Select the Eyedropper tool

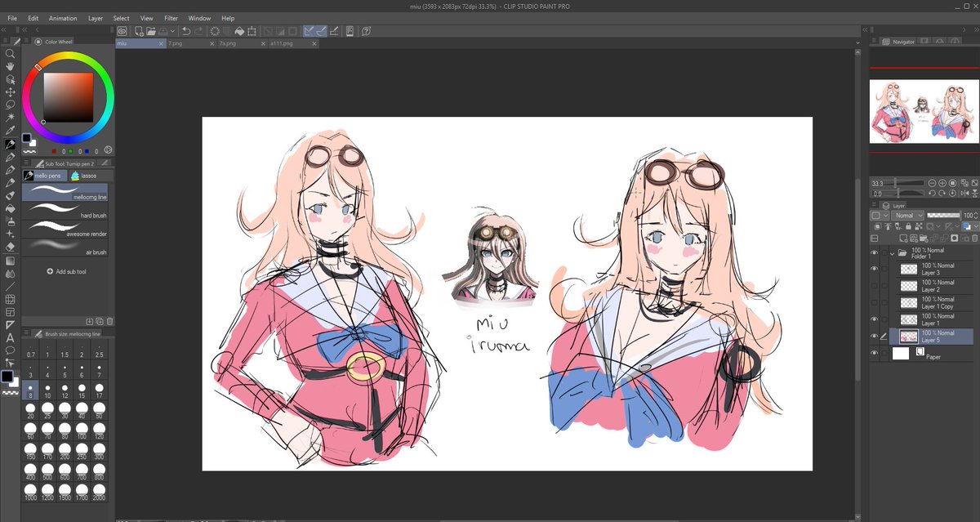11,131
